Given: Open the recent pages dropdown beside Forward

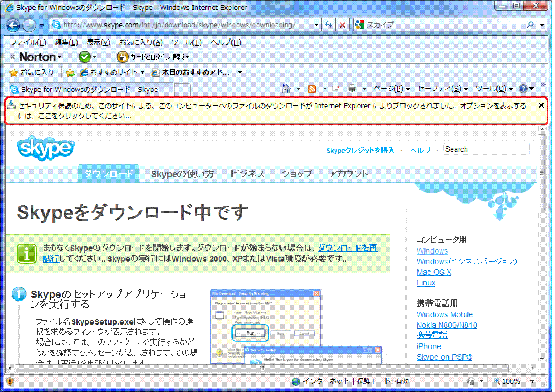Looking at the screenshot, I should click(x=41, y=26).
